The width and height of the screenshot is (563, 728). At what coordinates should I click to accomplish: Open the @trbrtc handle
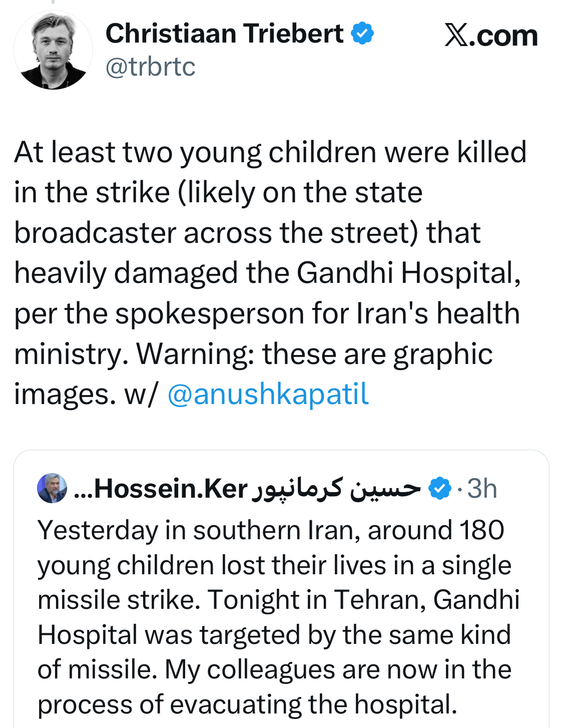[150, 67]
